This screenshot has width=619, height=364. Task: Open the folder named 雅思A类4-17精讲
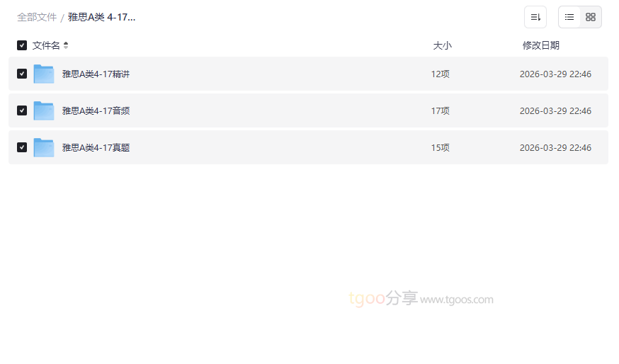[x=96, y=74]
